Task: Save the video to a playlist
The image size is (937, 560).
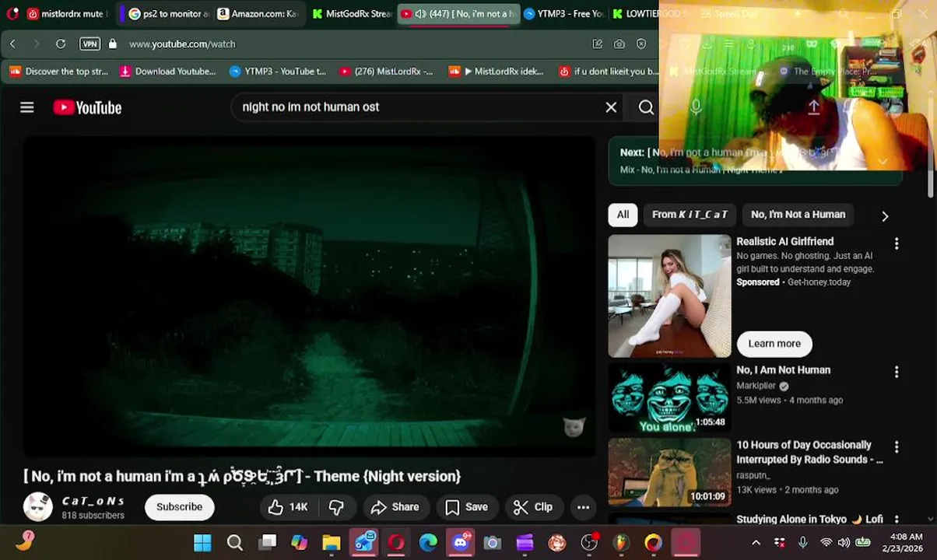Action: (466, 507)
